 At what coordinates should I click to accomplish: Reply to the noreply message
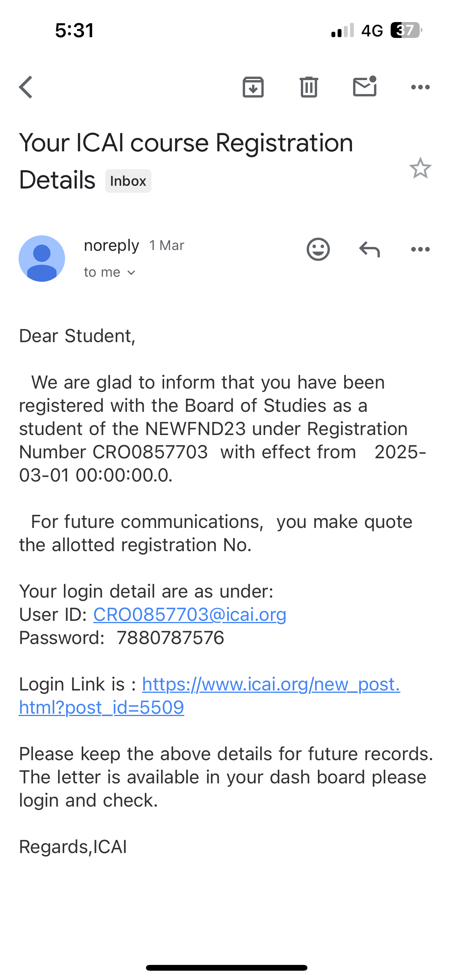[369, 249]
